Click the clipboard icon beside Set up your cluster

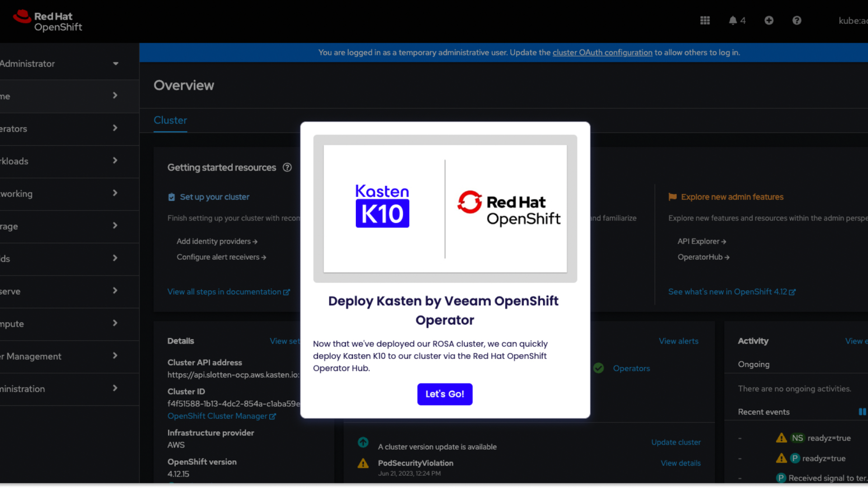tap(171, 197)
